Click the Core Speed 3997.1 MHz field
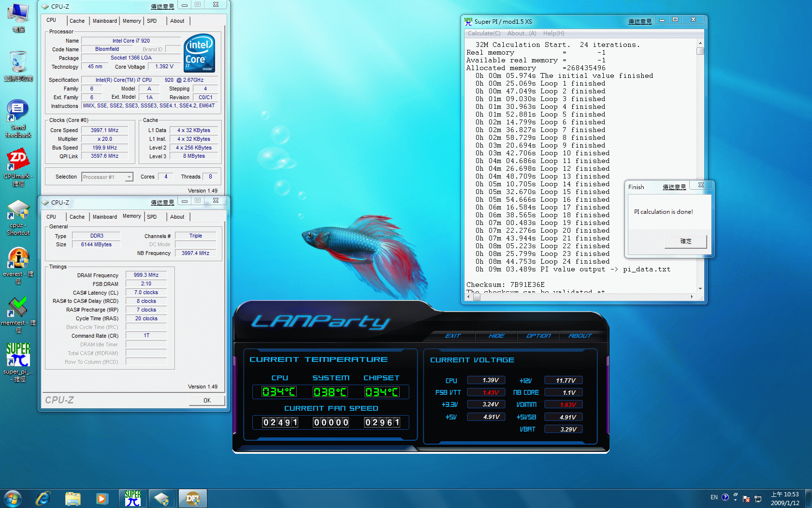Screen dimensions: 812x508 [104, 130]
